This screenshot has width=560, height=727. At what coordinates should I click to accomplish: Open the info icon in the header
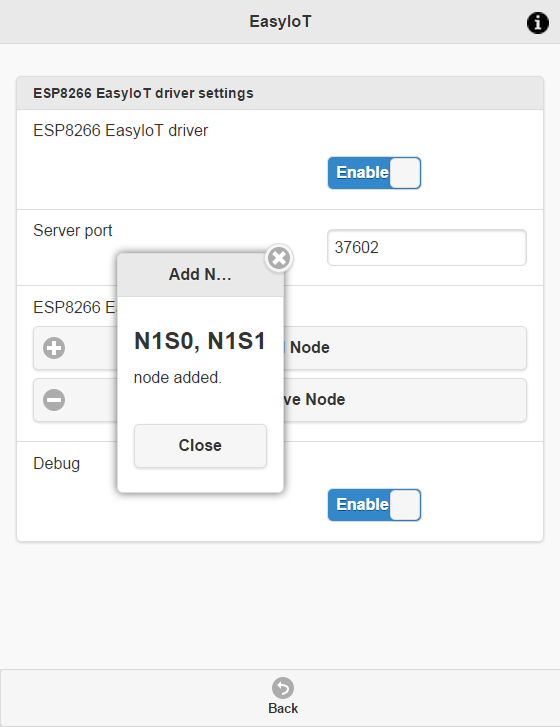pyautogui.click(x=538, y=23)
